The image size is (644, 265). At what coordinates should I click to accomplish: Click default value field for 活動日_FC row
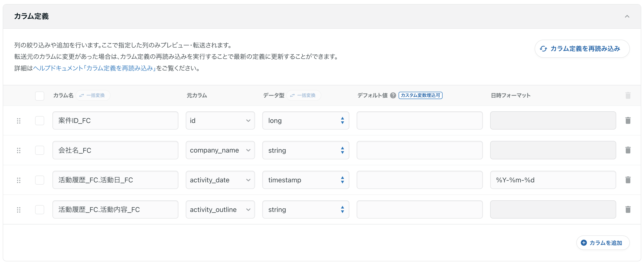pos(420,180)
